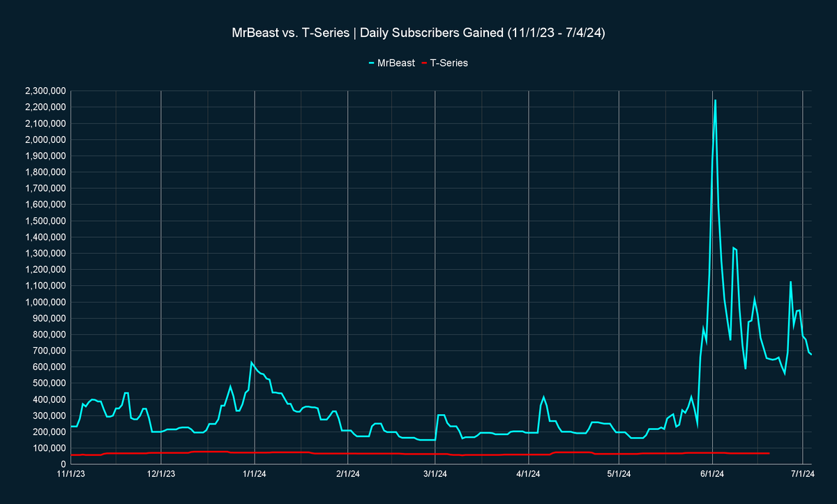Click the 5/1/24 x-axis date label
This screenshot has width=837, height=504.
pyautogui.click(x=619, y=475)
